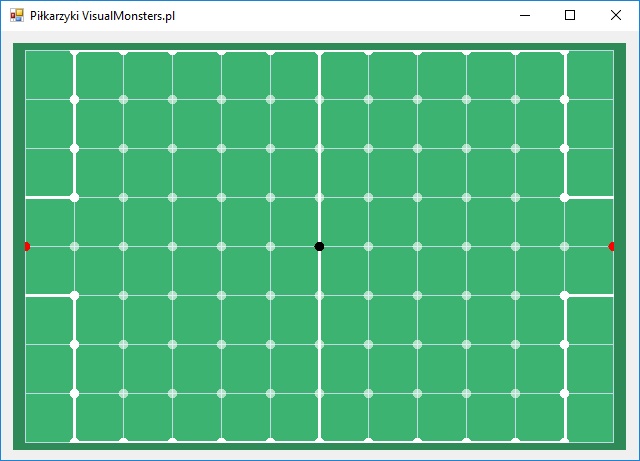The width and height of the screenshot is (640, 461).
Task: Select the node directly left of the black ball
Action: click(270, 246)
